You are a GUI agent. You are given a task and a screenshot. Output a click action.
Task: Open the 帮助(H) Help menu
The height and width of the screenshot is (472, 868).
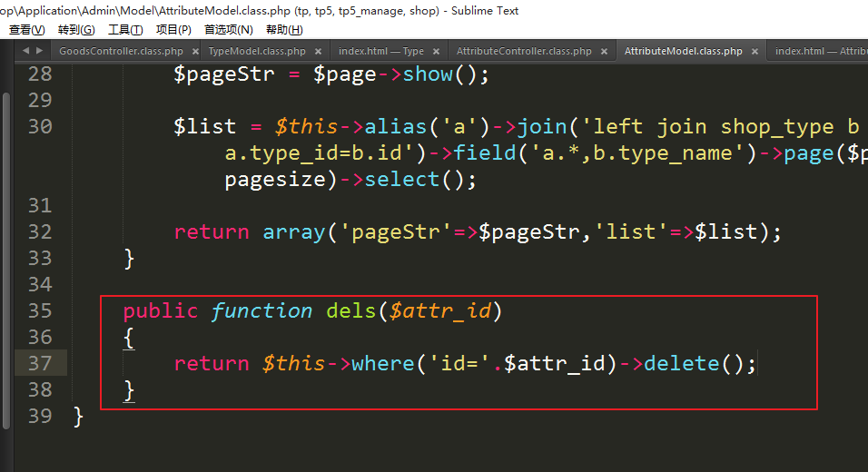click(x=284, y=30)
